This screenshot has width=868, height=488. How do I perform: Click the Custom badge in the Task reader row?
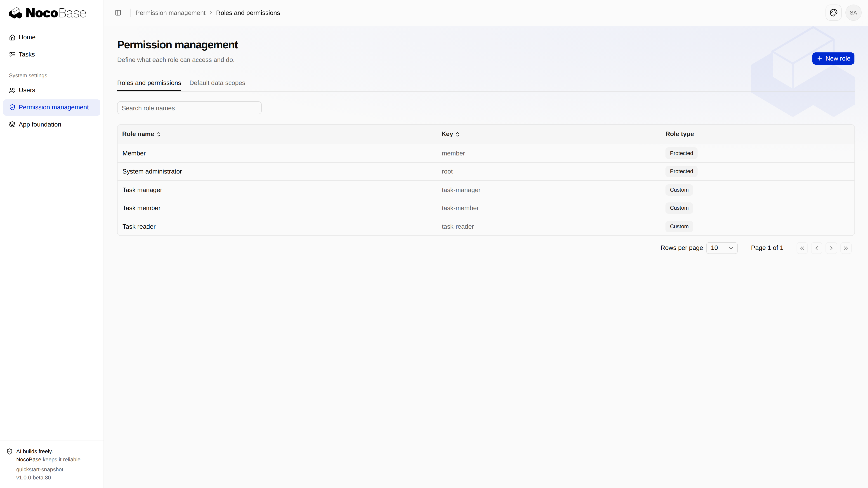(679, 227)
